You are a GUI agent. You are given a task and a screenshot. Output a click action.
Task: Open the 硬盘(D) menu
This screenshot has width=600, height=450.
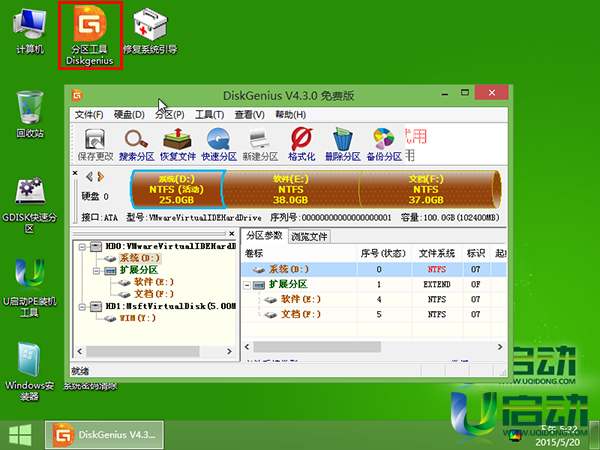tap(129, 115)
